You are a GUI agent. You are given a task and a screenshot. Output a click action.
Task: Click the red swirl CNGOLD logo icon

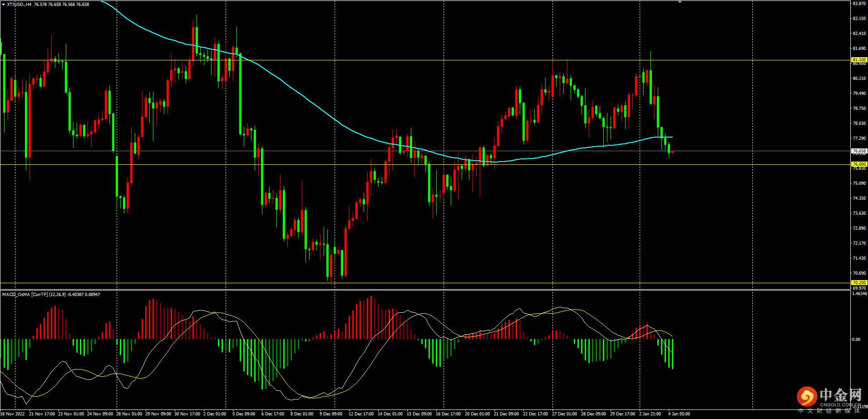pyautogui.click(x=806, y=397)
